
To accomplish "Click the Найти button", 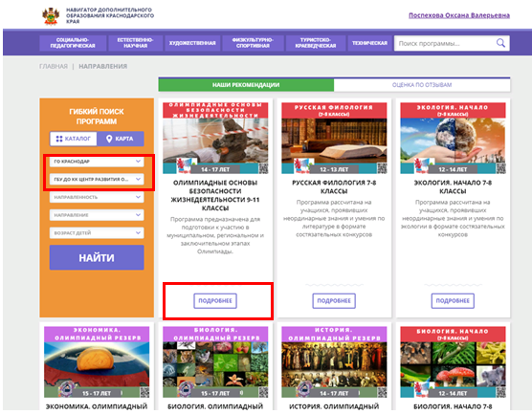I will coord(97,258).
